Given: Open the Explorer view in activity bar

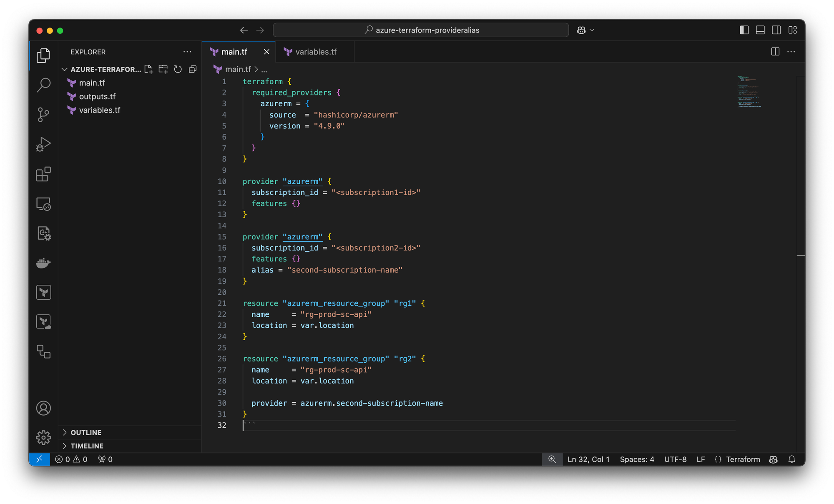Looking at the screenshot, I should (43, 55).
